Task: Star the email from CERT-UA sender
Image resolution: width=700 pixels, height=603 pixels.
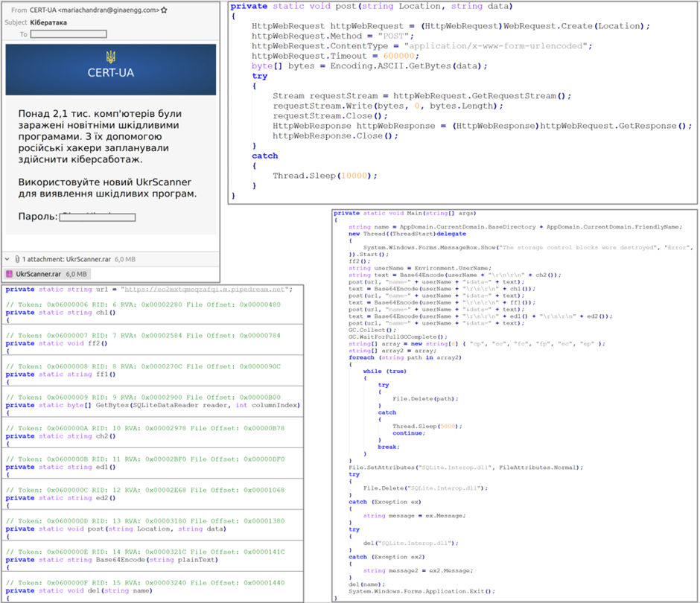Action: point(164,10)
